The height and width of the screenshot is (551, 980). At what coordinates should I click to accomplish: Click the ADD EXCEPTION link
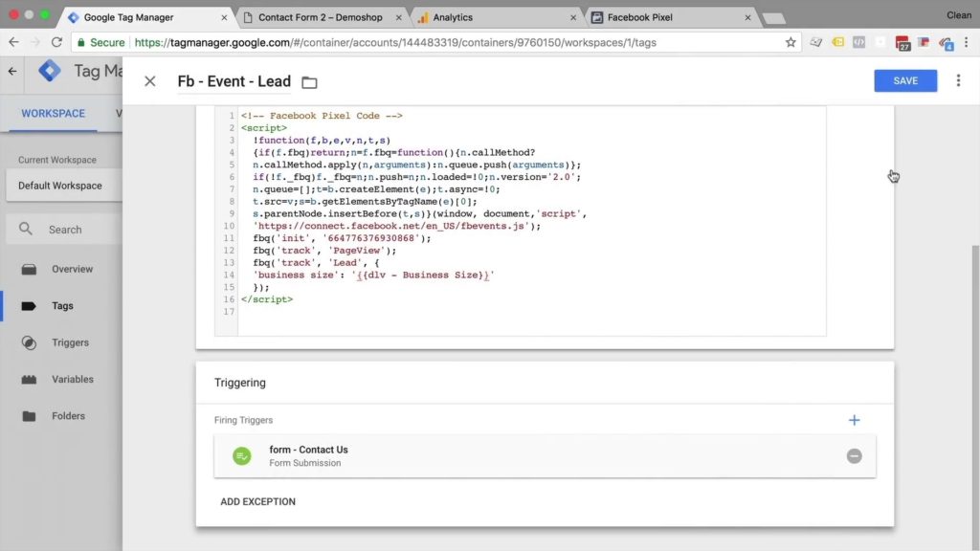coord(257,501)
